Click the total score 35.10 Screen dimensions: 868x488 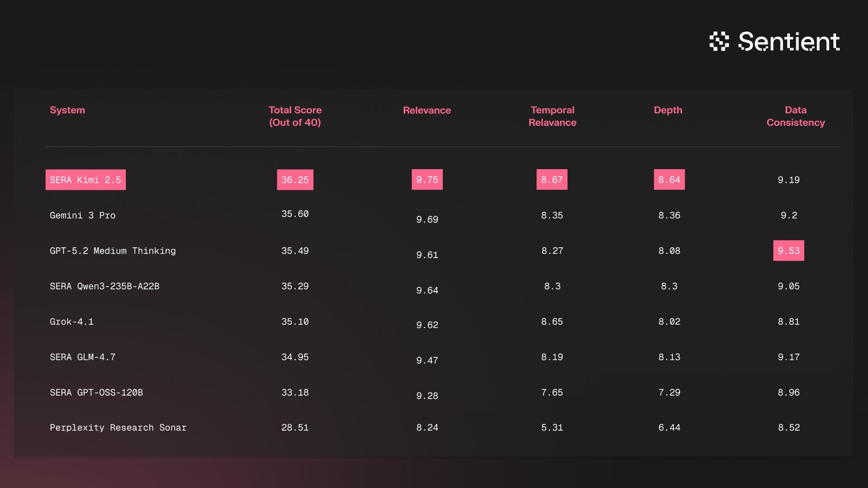295,322
